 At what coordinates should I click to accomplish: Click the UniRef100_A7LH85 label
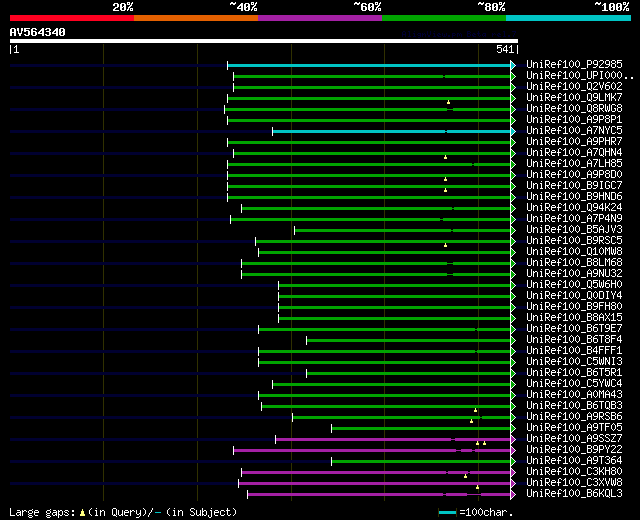pos(574,163)
